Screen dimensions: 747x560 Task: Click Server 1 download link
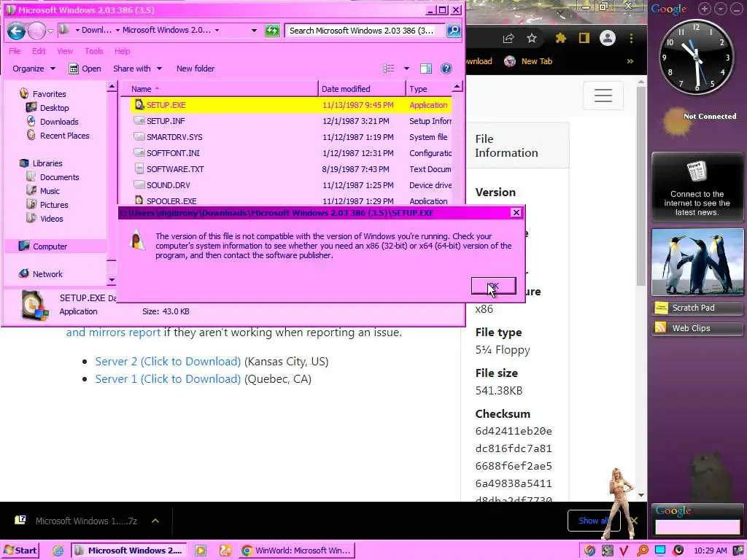(x=168, y=379)
